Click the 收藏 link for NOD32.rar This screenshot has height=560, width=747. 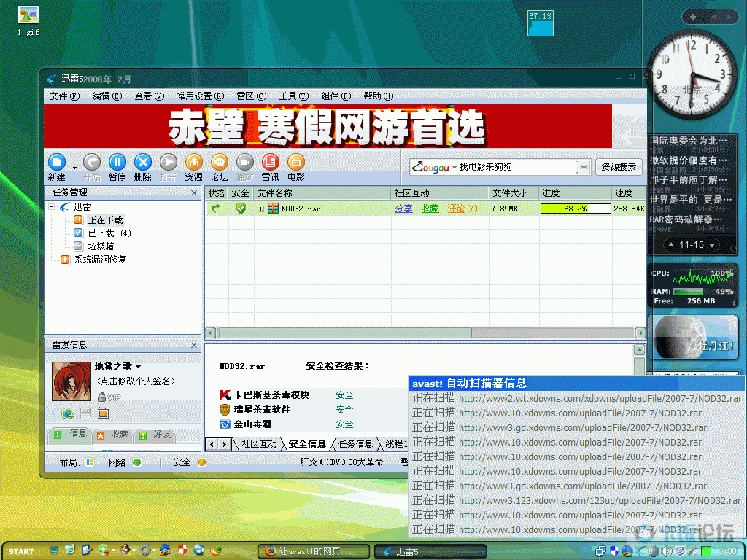click(430, 209)
